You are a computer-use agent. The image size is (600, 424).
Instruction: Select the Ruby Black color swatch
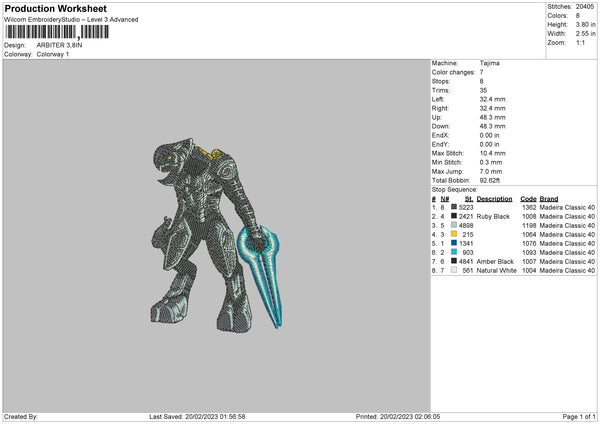click(x=454, y=216)
